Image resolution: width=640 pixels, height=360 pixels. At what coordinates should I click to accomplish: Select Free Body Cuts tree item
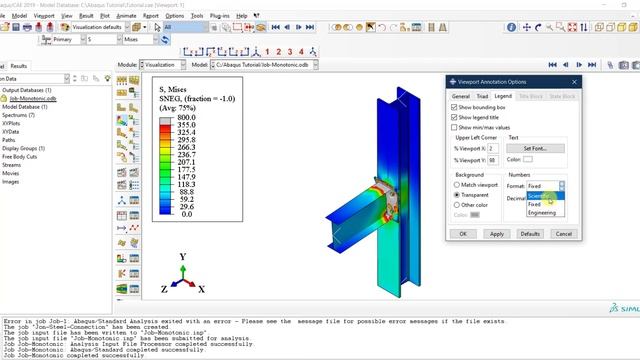click(20, 157)
